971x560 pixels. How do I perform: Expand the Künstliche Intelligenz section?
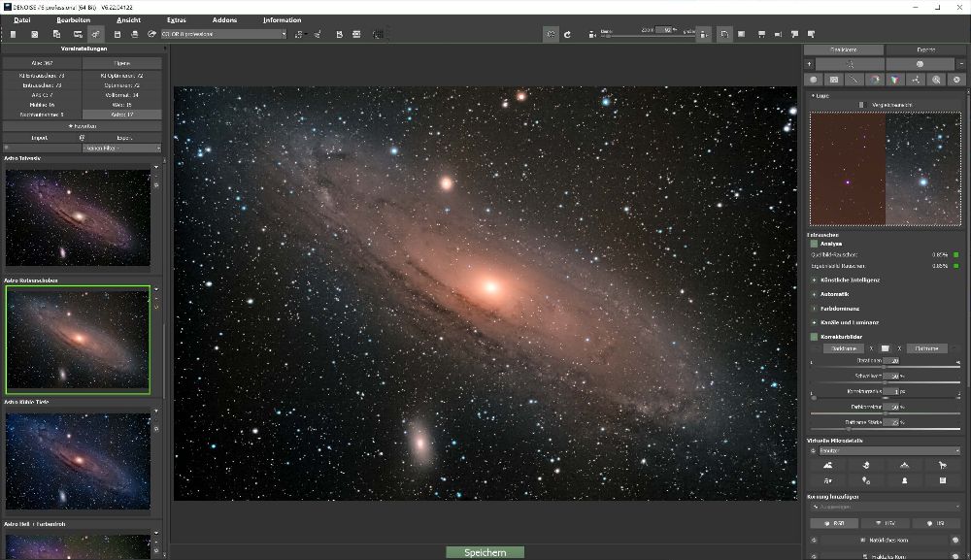tap(845, 280)
